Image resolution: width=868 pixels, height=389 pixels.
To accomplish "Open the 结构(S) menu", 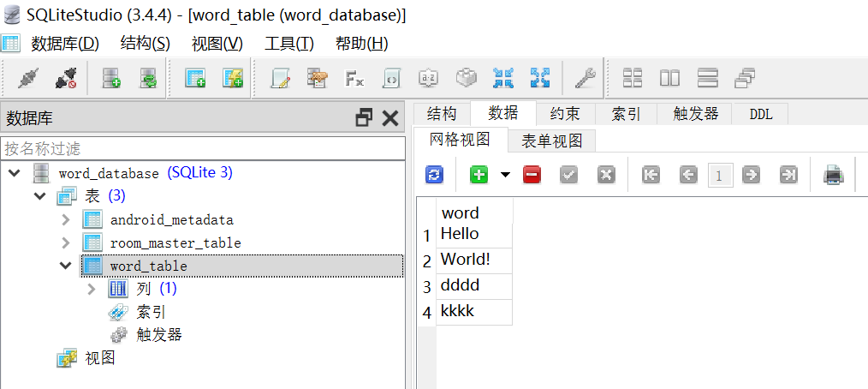I will pyautogui.click(x=145, y=43).
